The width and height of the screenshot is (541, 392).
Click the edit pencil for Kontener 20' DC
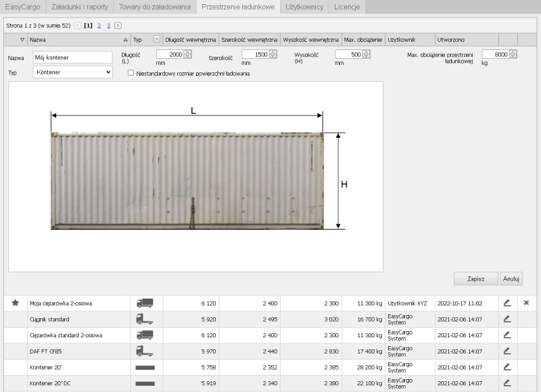[x=507, y=383]
